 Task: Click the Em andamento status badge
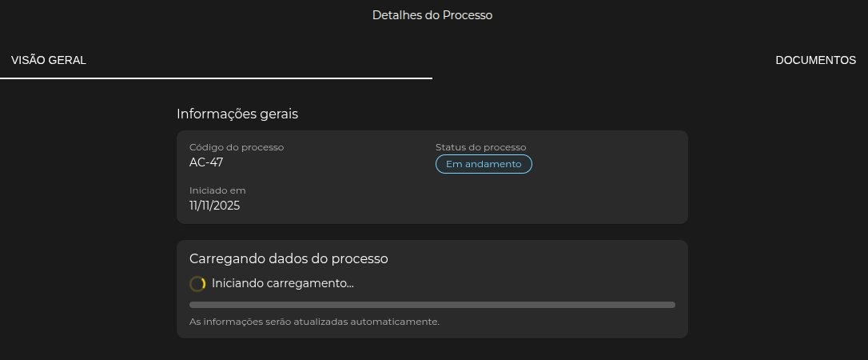click(484, 164)
